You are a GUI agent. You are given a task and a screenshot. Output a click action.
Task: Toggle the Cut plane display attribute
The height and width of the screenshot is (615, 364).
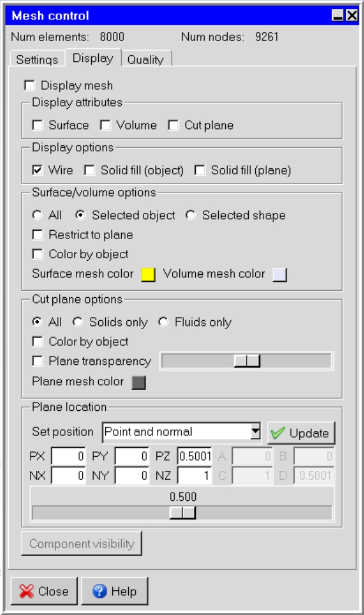[x=173, y=125]
